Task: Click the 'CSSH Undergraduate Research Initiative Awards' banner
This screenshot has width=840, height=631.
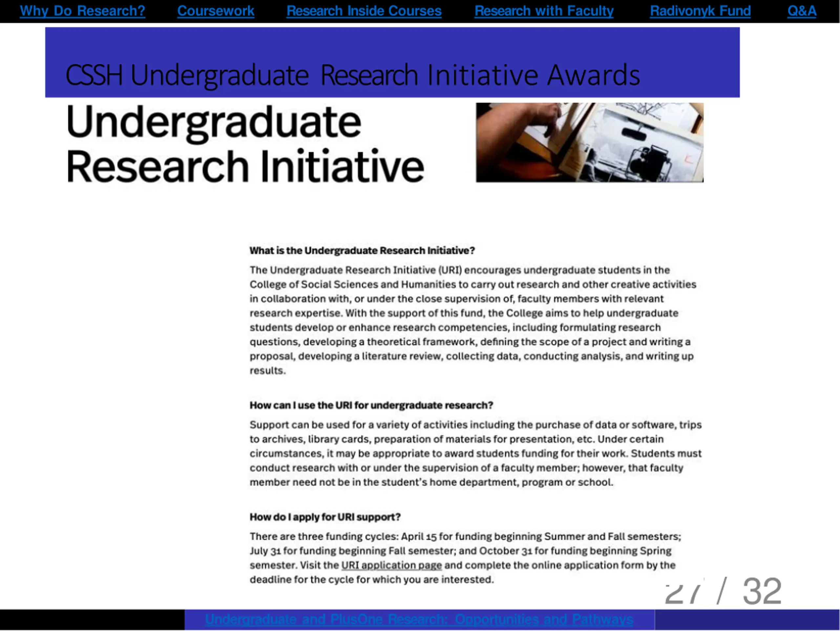Action: click(352, 75)
